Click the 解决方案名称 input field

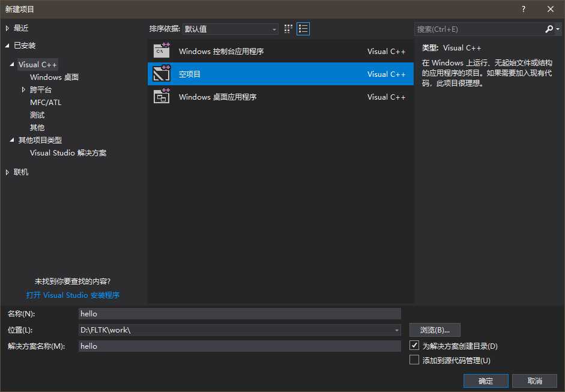point(240,346)
